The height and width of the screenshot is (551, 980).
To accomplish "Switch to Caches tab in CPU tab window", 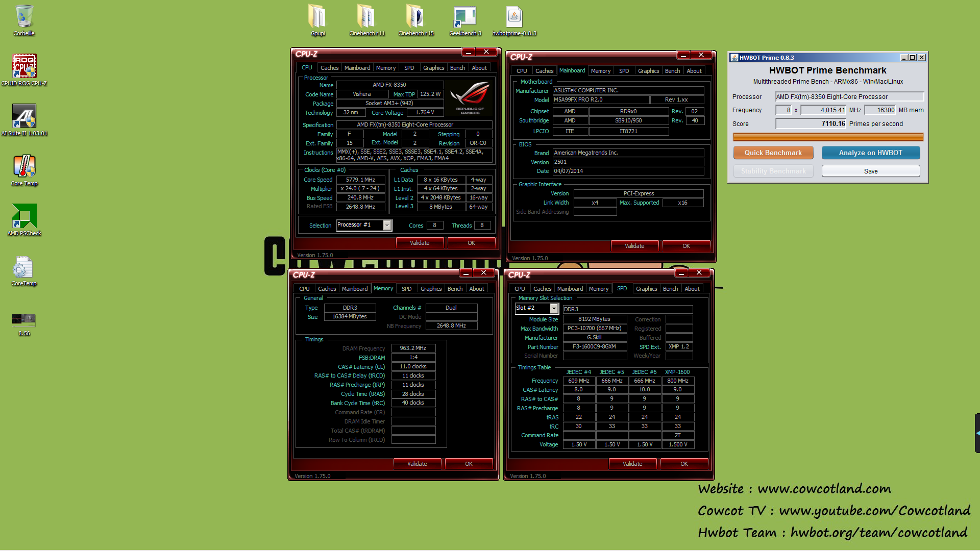I will (329, 68).
